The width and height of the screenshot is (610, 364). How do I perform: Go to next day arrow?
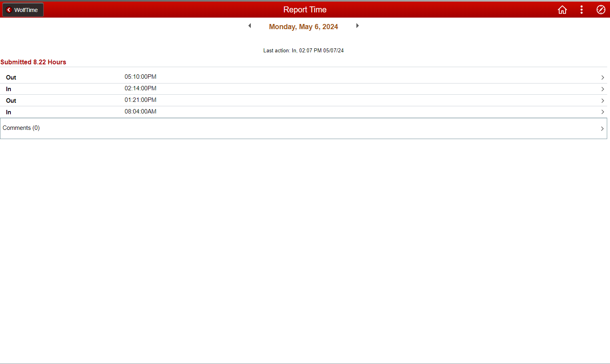tap(357, 26)
